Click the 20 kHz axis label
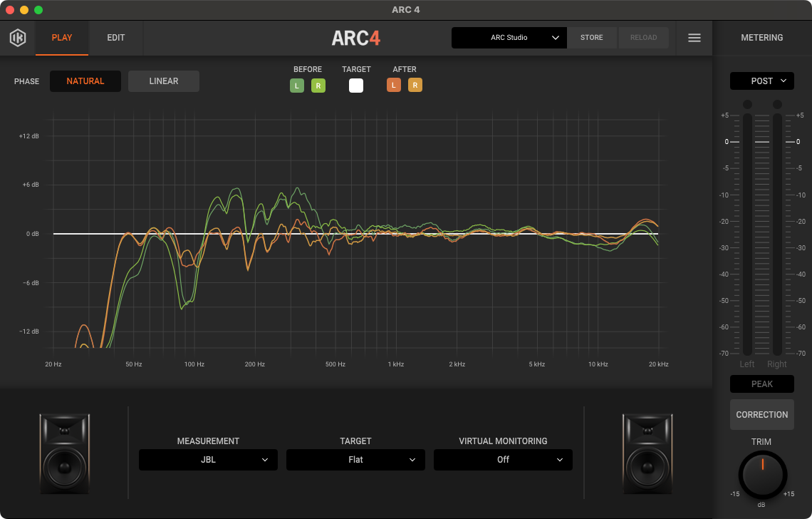This screenshot has width=812, height=519. coord(659,364)
